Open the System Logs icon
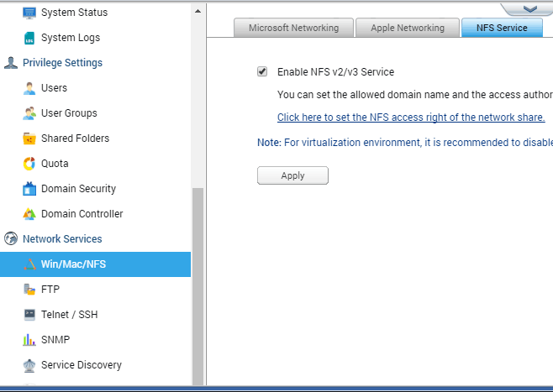Screen dimensions: 553x392 [x=29, y=38]
